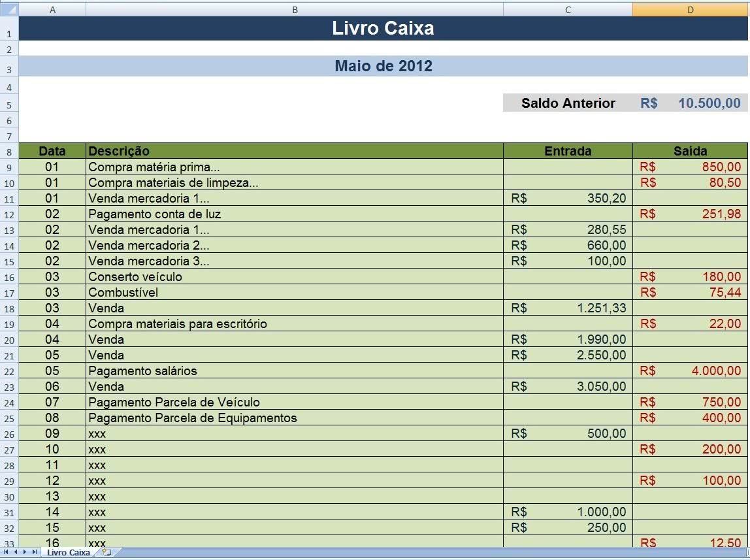Click the previous sheet navigation arrow
Screen dimensions: 750x560
15,552
